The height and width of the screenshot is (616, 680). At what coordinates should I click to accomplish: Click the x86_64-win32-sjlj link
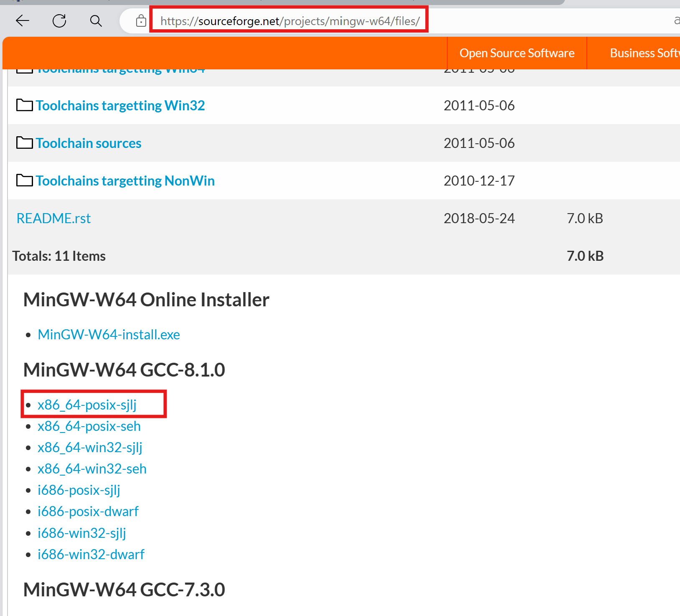coord(90,448)
